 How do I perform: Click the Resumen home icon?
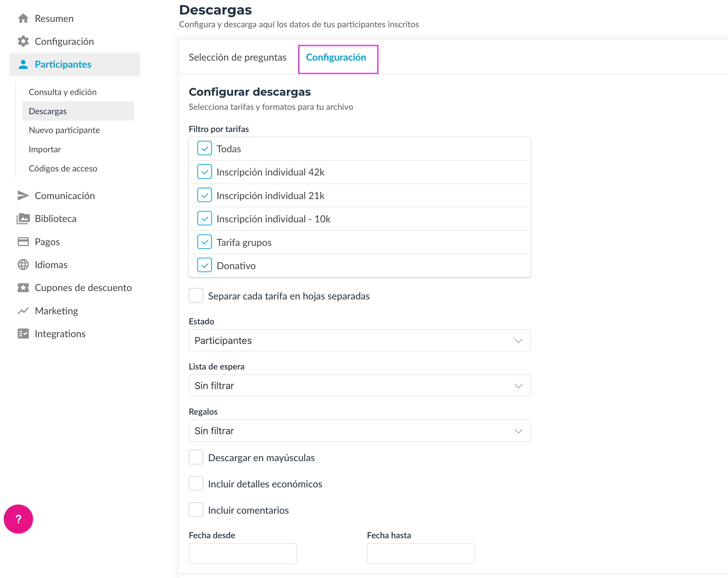[x=23, y=18]
